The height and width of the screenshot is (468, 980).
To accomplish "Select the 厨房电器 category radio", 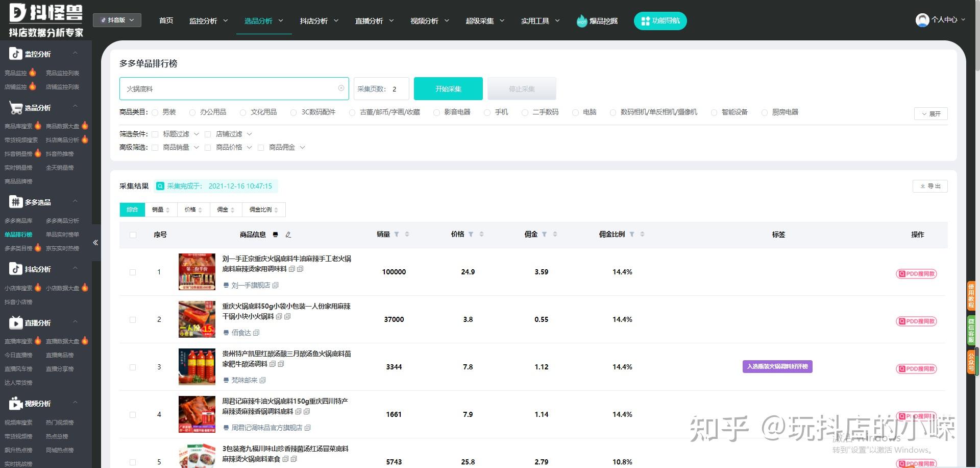I will 765,112.
